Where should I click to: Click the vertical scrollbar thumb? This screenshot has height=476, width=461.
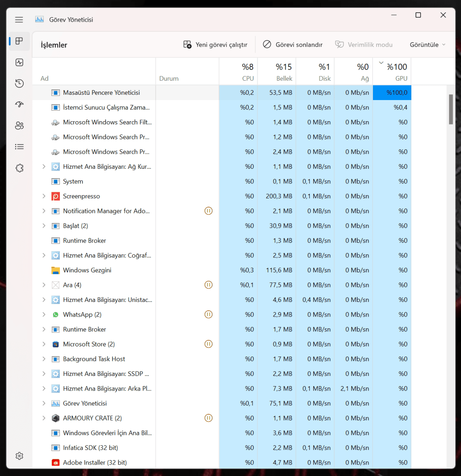(x=450, y=109)
